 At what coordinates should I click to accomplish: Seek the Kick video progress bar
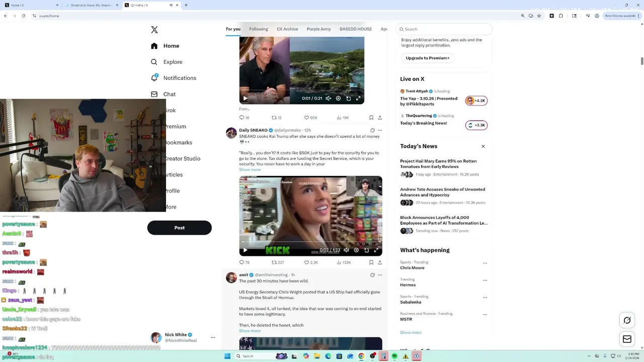[310, 242]
